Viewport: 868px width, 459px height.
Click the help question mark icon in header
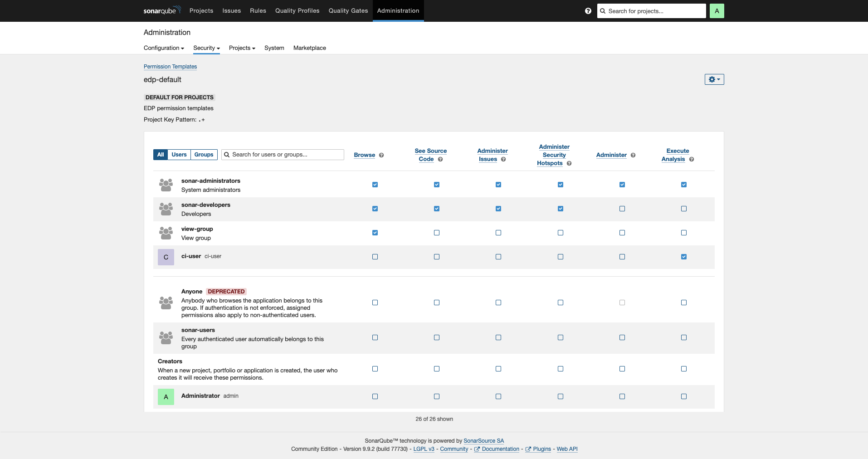tap(587, 11)
